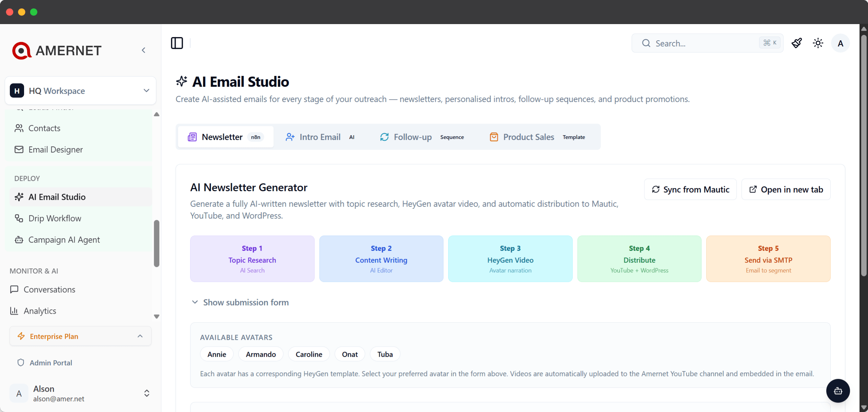Click the Amernet logo icon
The height and width of the screenshot is (412, 868).
(x=22, y=50)
